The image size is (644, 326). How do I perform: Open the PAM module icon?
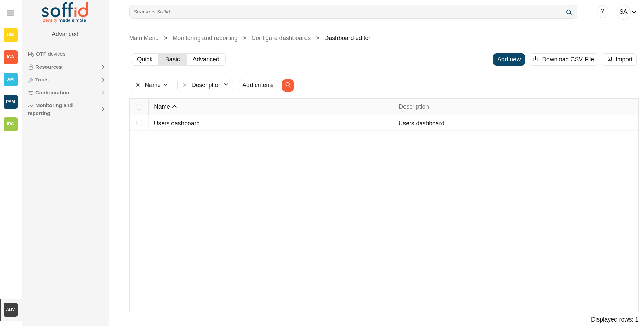pos(11,102)
